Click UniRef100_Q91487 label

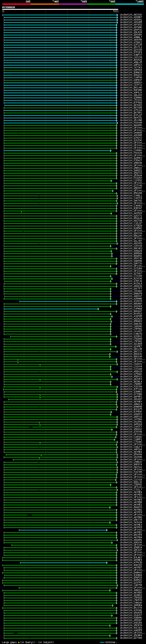(x=131, y=399)
